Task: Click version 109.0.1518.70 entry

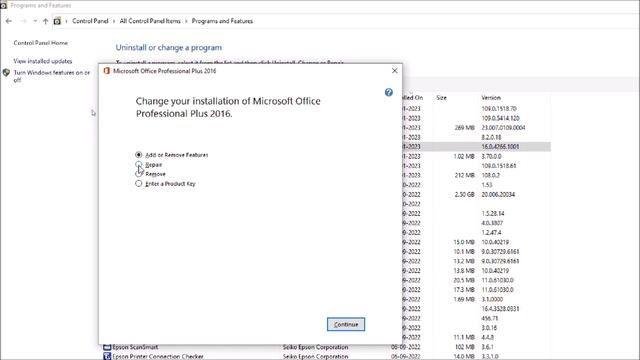Action: (499, 109)
